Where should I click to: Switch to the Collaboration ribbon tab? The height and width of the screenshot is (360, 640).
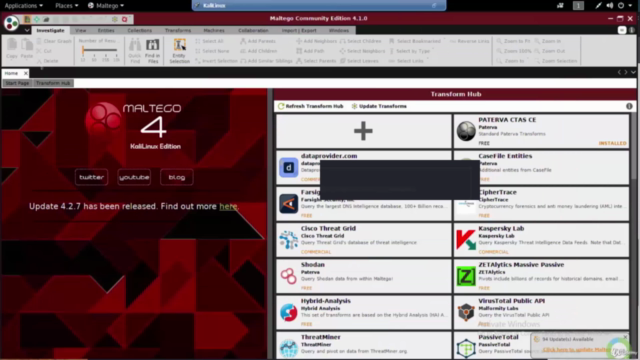[x=253, y=31]
